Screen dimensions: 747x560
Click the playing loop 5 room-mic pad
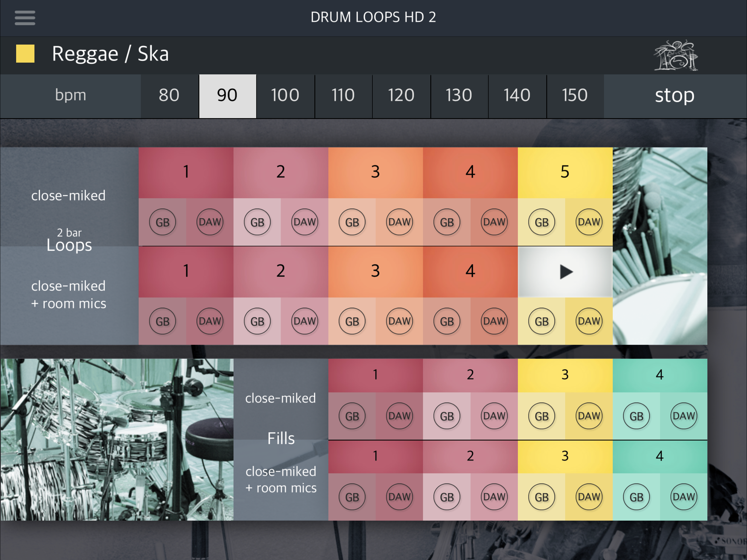click(565, 272)
